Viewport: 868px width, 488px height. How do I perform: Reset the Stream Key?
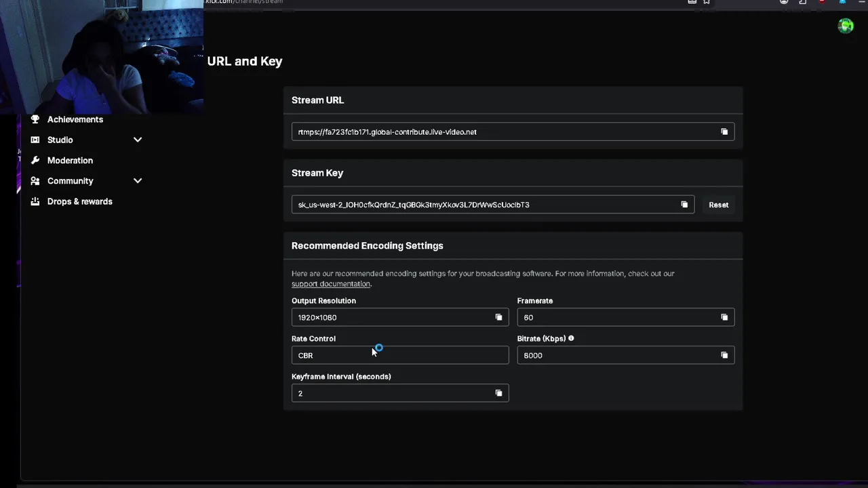[x=718, y=205]
